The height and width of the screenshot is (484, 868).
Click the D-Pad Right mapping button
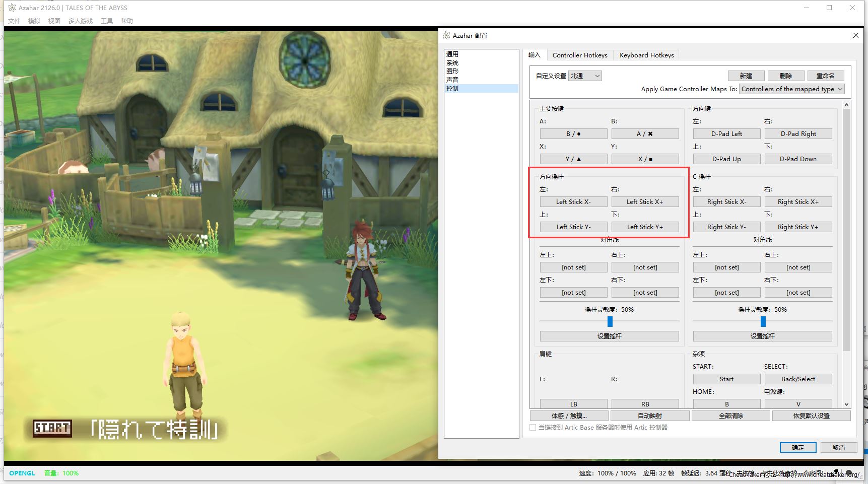coord(798,134)
